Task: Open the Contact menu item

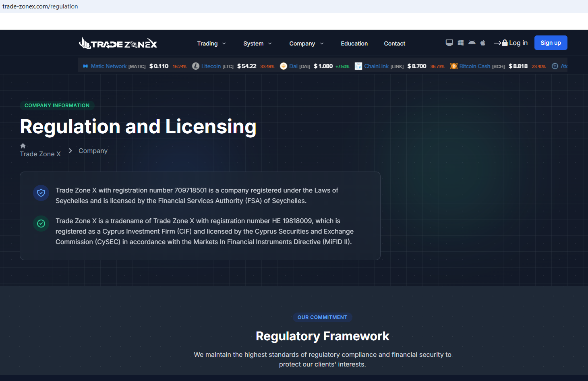Action: [394, 43]
